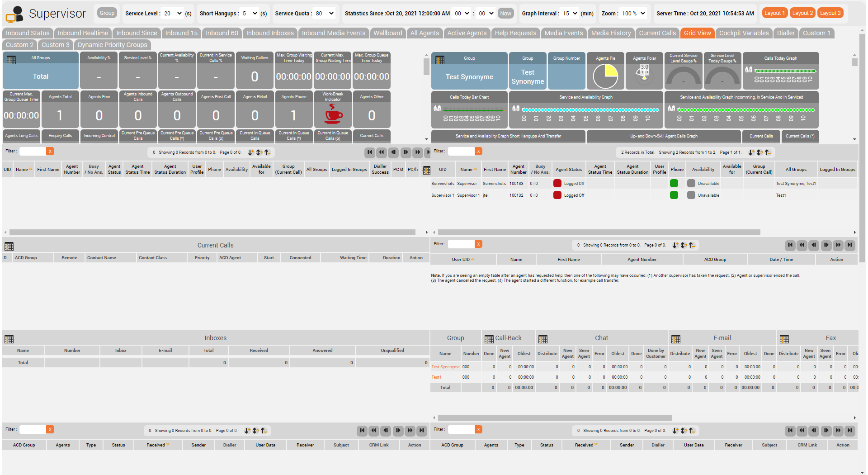Clear filter with X in help requests table
868x475 pixels.
(x=478, y=244)
